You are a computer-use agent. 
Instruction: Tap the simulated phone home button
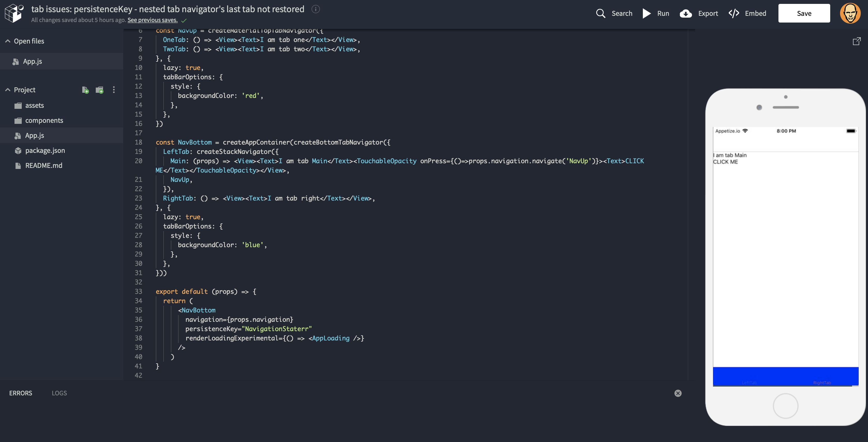click(x=785, y=405)
